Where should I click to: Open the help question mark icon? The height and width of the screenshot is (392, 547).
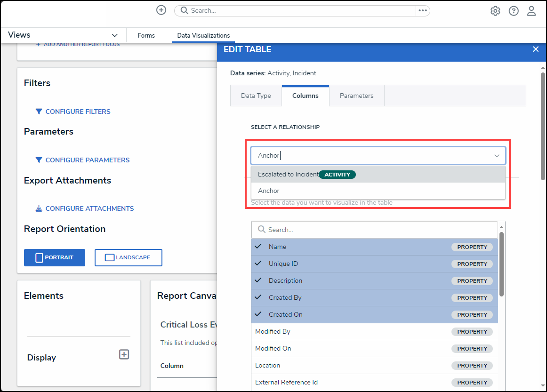(514, 11)
